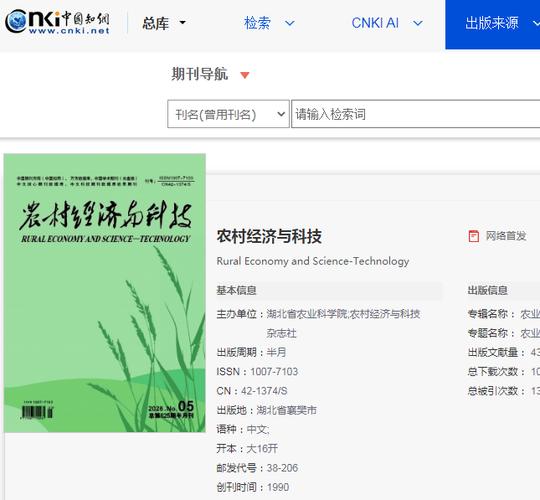
Task: Open the 出版来源 menu
Action: (493, 23)
